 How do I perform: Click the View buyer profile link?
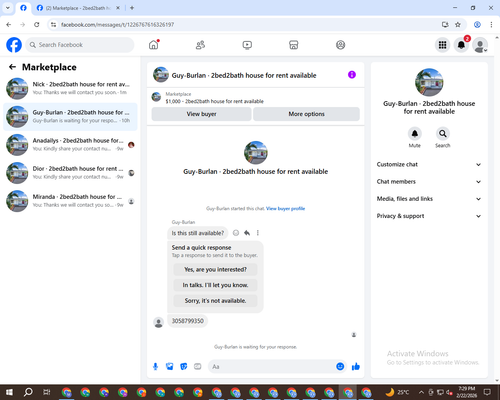point(285,209)
